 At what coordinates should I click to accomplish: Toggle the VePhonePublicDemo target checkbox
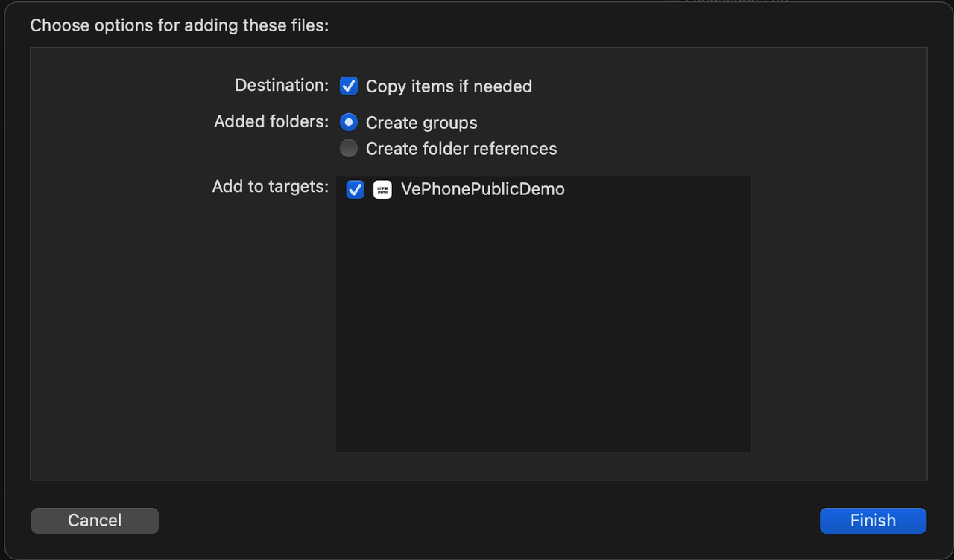[356, 190]
